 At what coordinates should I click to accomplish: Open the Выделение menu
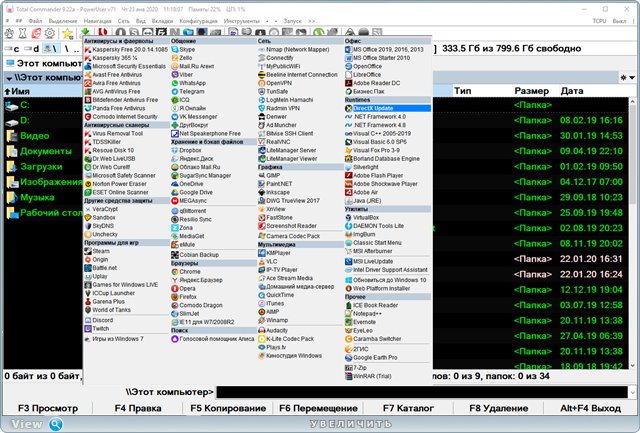tap(63, 21)
